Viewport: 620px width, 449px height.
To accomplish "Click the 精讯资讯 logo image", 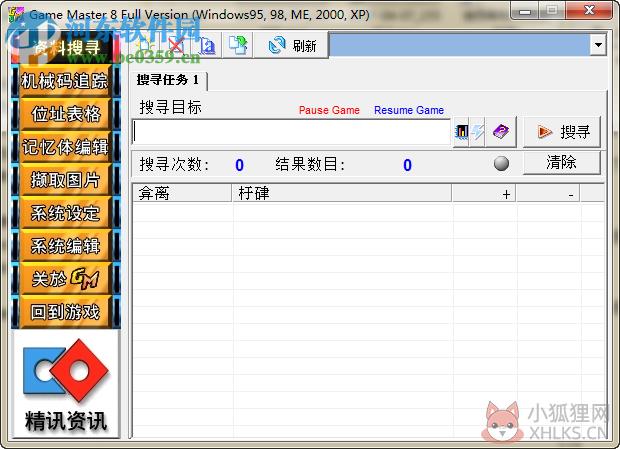I will pyautogui.click(x=66, y=385).
